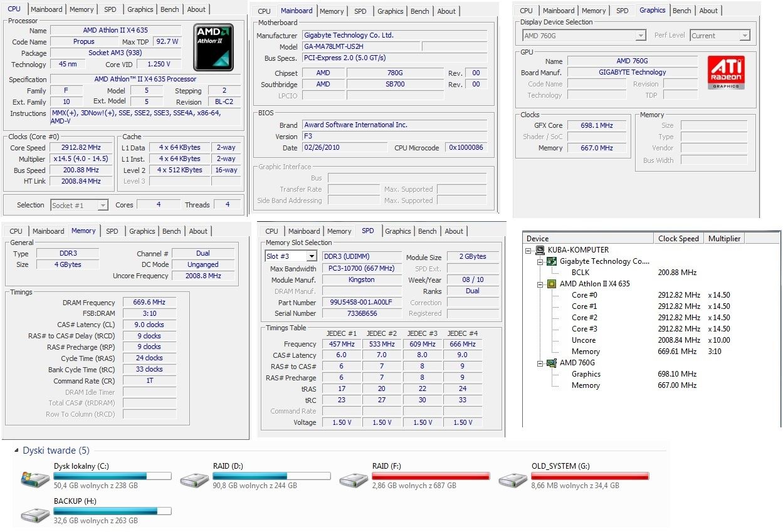Select the Core #3 row in device tree

[584, 329]
